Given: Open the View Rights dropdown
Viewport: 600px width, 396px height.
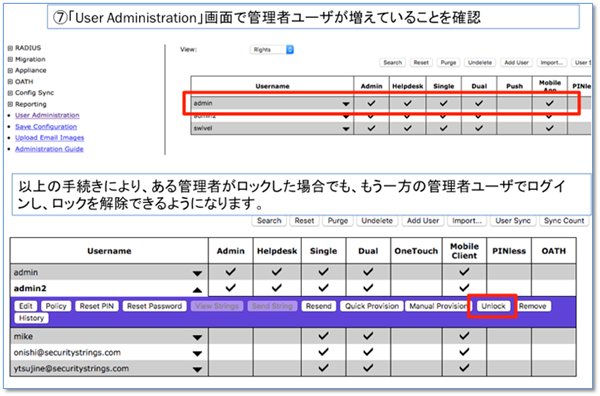Looking at the screenshot, I should 272,50.
